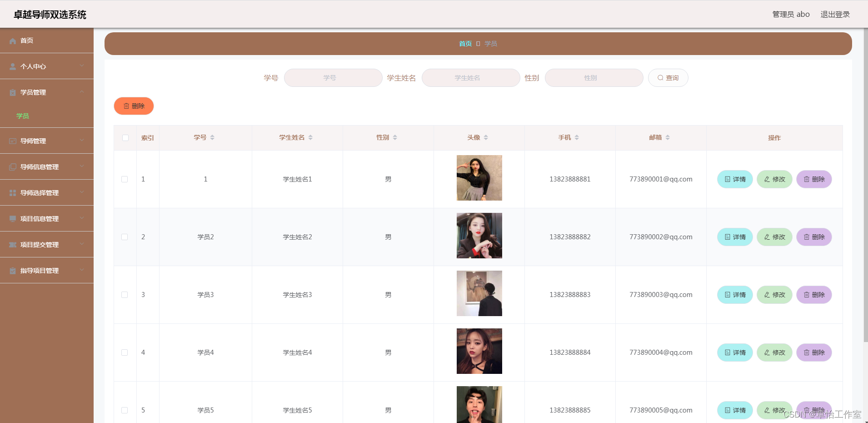The height and width of the screenshot is (423, 868).
Task: Check the checkbox on 学生姓名4's row
Action: click(x=125, y=352)
